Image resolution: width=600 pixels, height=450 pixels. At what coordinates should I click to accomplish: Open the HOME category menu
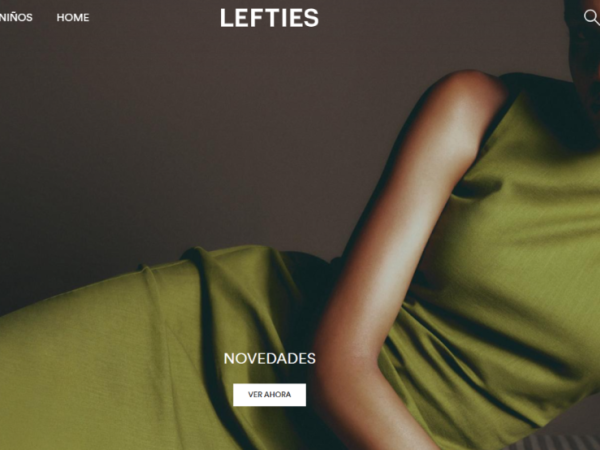pos(73,18)
